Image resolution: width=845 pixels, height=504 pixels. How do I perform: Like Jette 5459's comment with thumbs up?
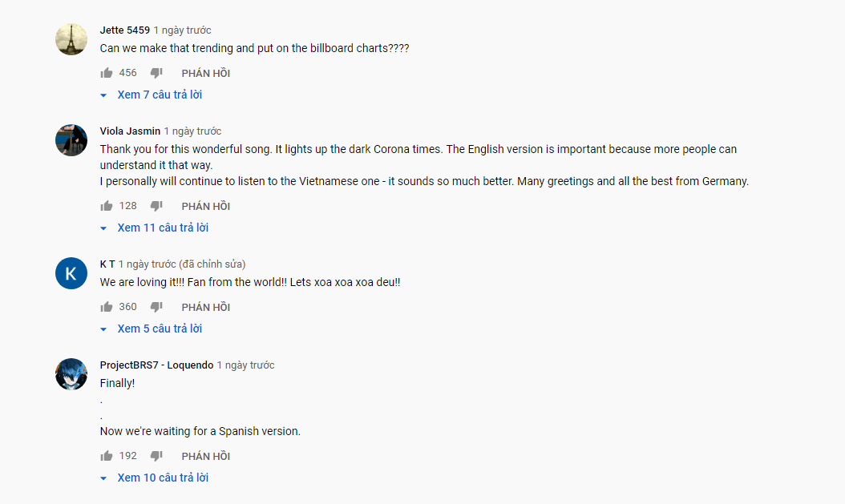click(x=107, y=73)
